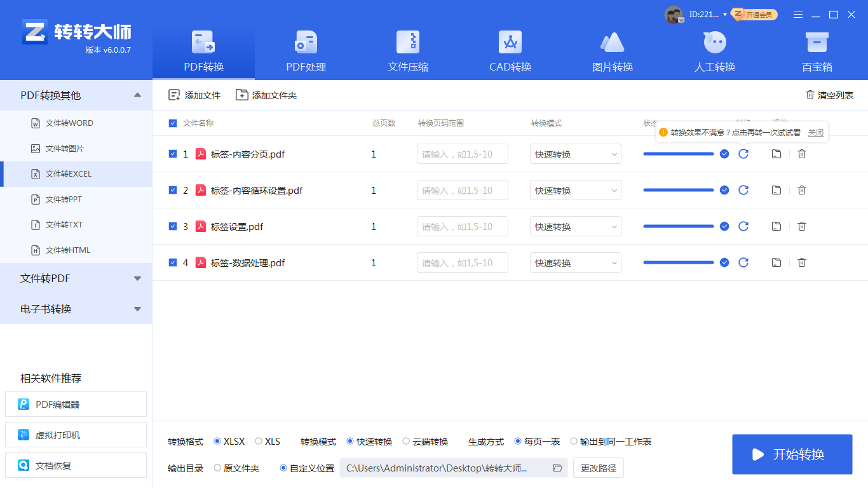Open output folder icon for 标签-数据处理.pdf
This screenshot has height=488, width=868.
tap(776, 262)
